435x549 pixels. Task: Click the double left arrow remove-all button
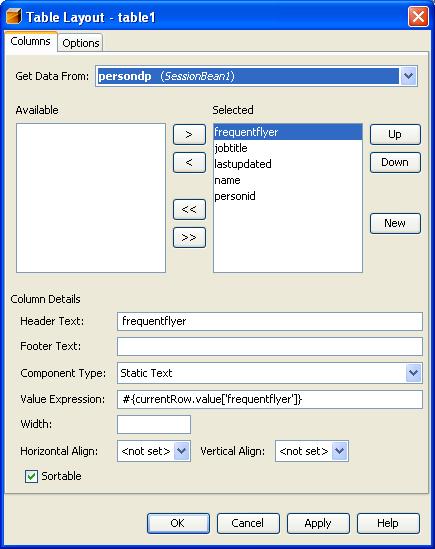tap(189, 209)
